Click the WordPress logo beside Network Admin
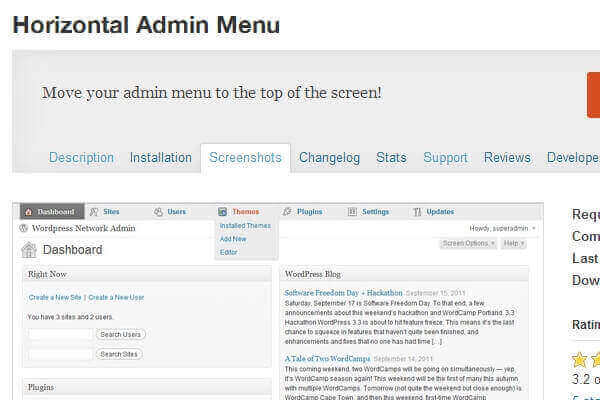600x400 pixels. [23, 228]
